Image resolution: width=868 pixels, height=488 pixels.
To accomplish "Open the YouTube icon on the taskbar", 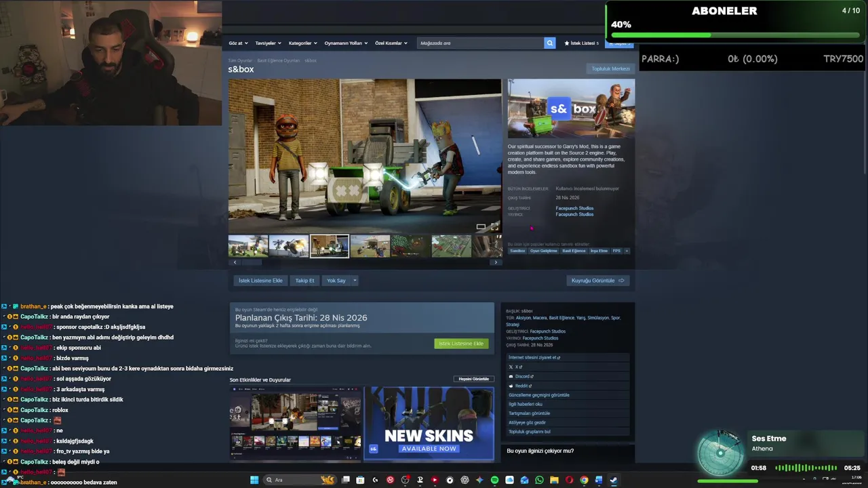I will [x=435, y=480].
